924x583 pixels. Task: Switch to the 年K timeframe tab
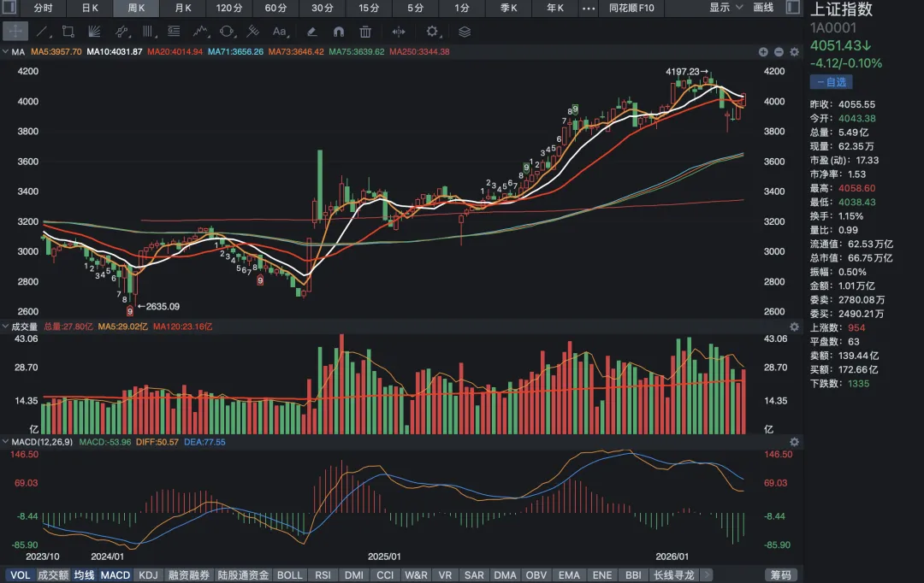(x=555, y=9)
